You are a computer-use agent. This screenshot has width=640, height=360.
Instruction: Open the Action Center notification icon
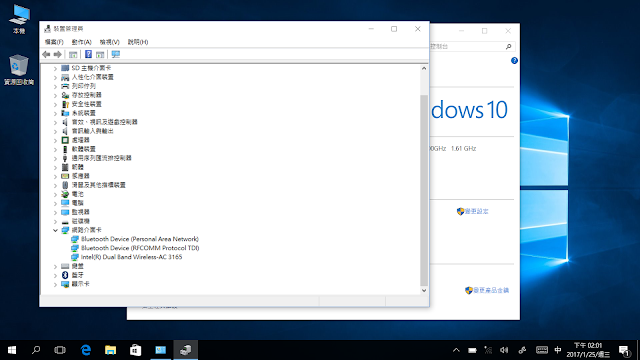pyautogui.click(x=624, y=350)
